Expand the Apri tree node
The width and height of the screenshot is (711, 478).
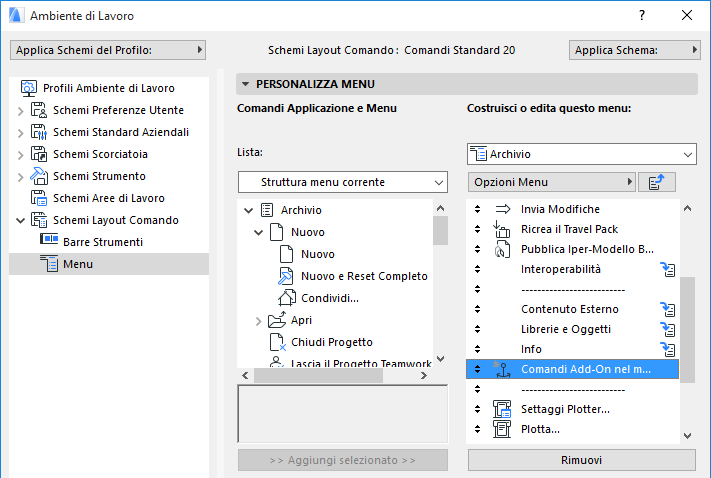coord(259,321)
